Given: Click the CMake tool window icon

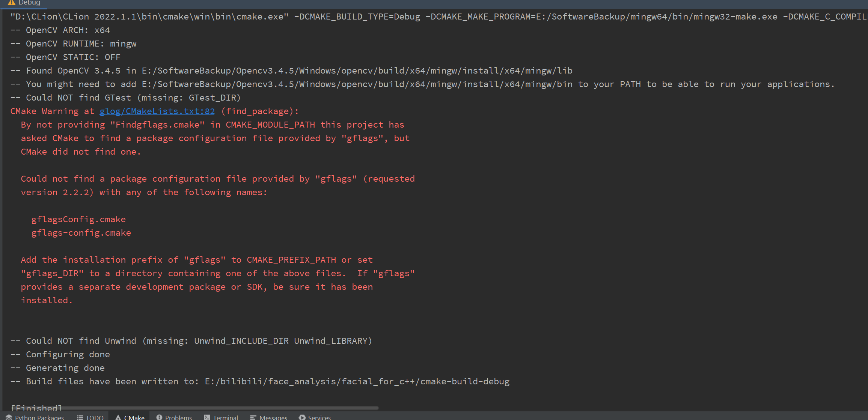Looking at the screenshot, I should tap(119, 417).
